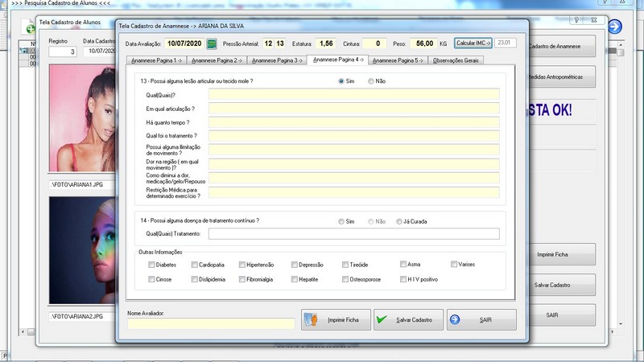The width and height of the screenshot is (644, 362).
Task: Switch to Anamnese Pagina 2 tab
Action: pyautogui.click(x=217, y=60)
